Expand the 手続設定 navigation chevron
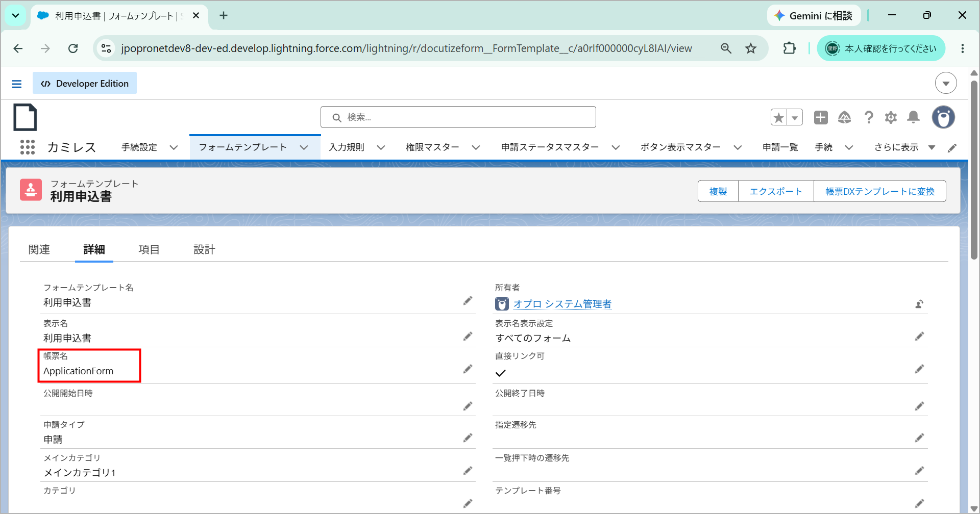The image size is (980, 514). (x=174, y=147)
